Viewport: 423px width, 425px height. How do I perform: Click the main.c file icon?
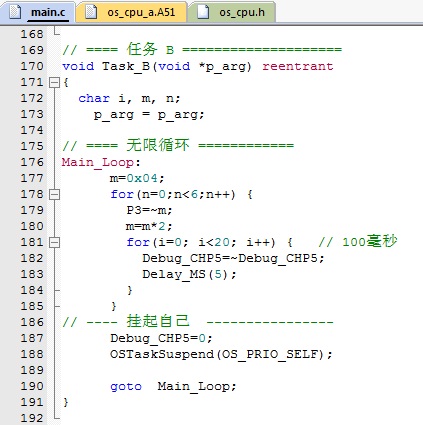15,12
